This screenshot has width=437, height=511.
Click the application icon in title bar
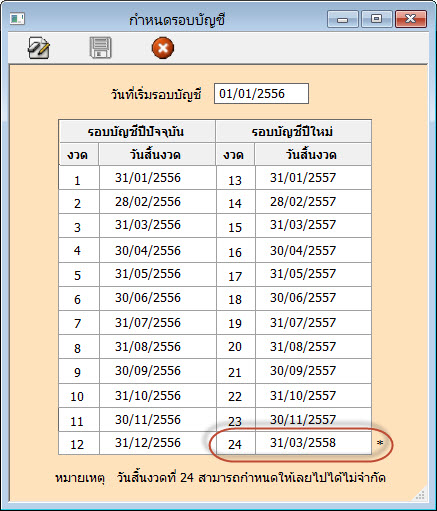coord(17,19)
